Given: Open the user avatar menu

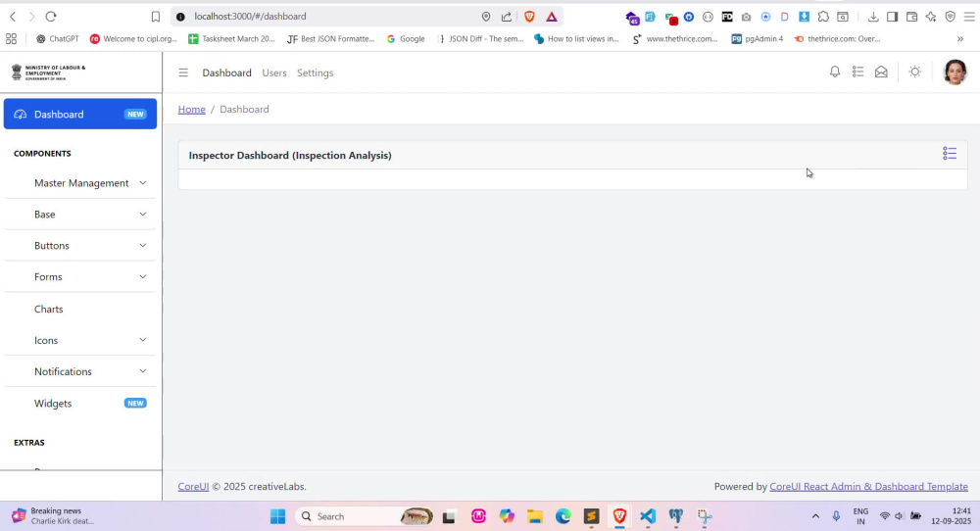Looking at the screenshot, I should [x=955, y=72].
